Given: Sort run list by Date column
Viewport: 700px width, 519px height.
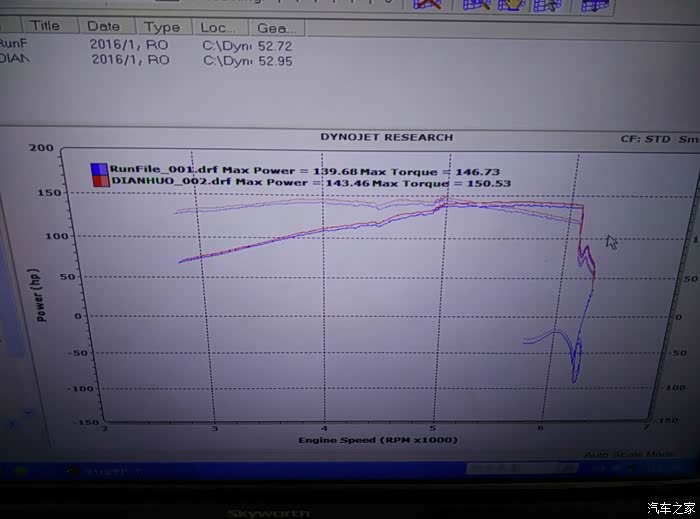Looking at the screenshot, I should point(106,26).
